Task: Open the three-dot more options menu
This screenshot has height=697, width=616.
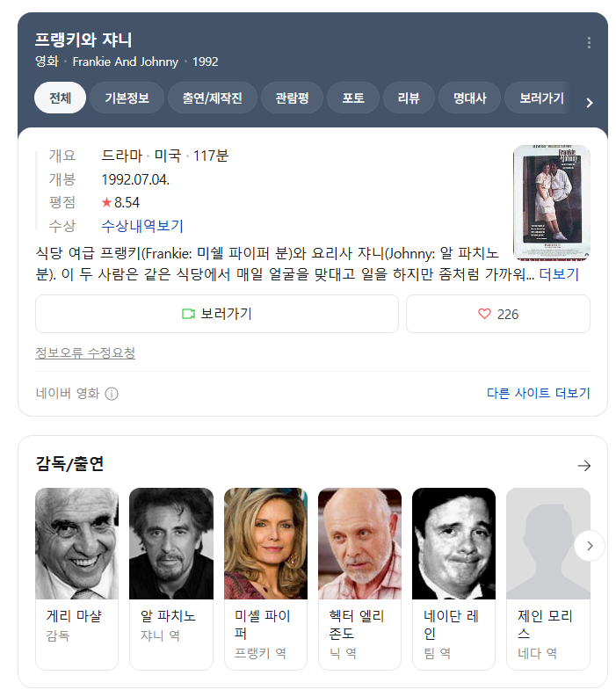Action: (x=589, y=43)
